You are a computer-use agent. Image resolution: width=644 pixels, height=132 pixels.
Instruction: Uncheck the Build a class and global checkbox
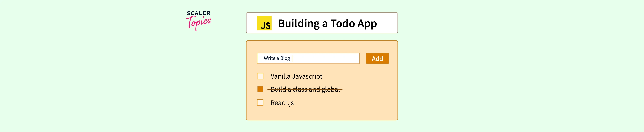(x=260, y=89)
